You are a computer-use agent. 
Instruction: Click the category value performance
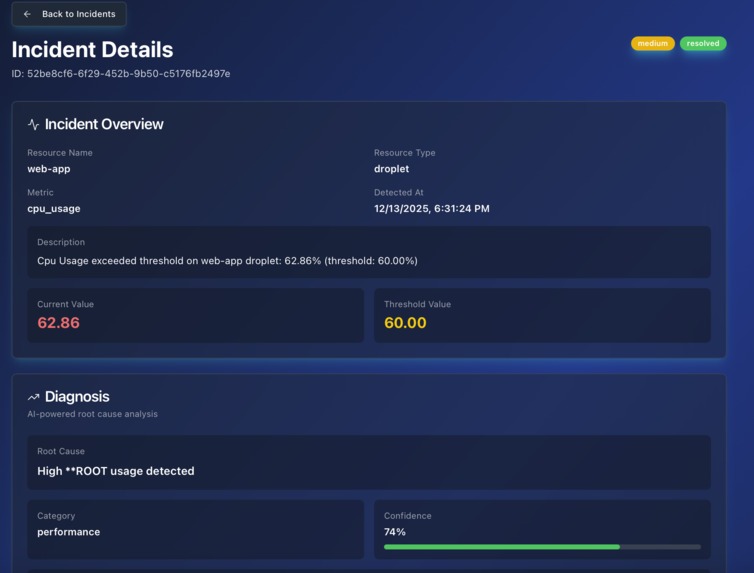point(69,532)
